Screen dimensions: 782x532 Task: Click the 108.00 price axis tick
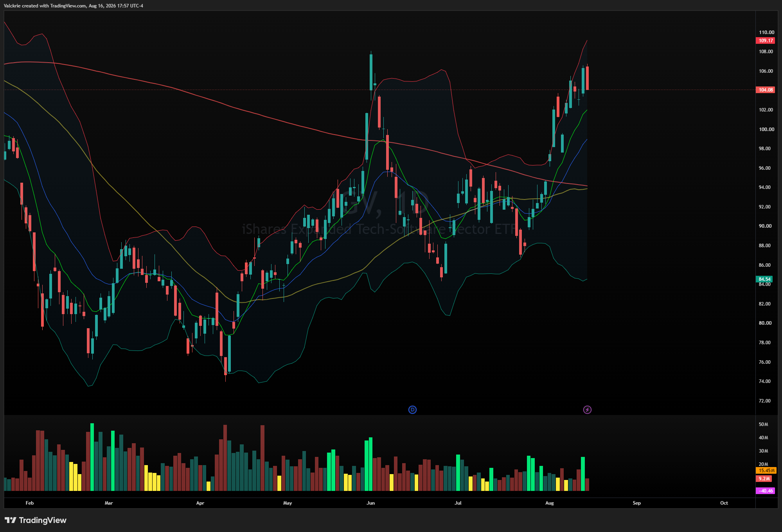(x=766, y=52)
